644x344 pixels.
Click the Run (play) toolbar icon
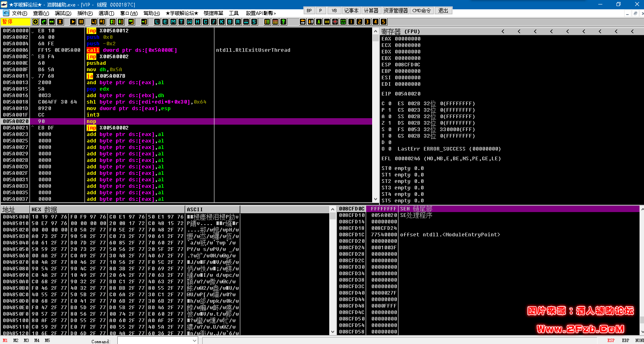[73, 22]
